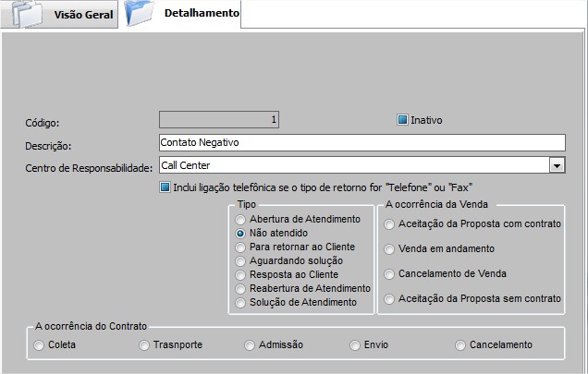Select the Coleta contract occurrence option
This screenshot has height=374, width=588.
[39, 345]
